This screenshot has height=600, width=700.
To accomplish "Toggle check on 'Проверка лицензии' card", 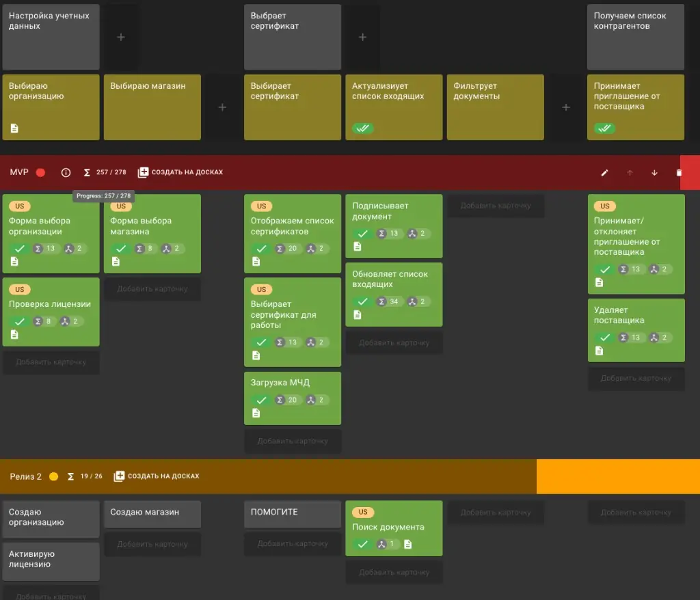I will click(x=20, y=321).
